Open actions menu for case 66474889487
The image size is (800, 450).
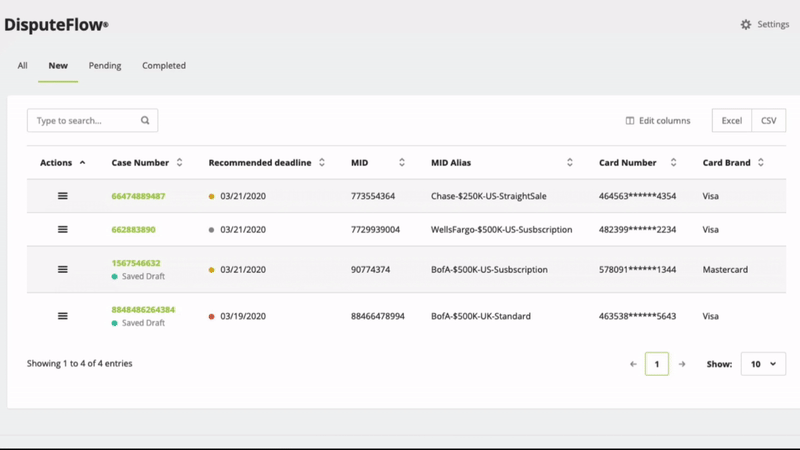63,196
